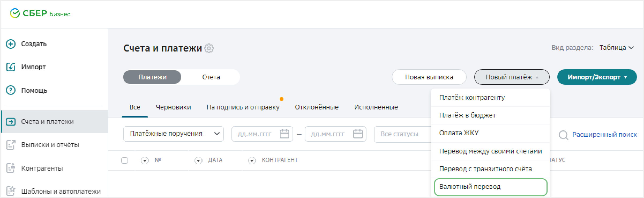
Task: Select Перевод между своими счетами
Action: [490, 151]
